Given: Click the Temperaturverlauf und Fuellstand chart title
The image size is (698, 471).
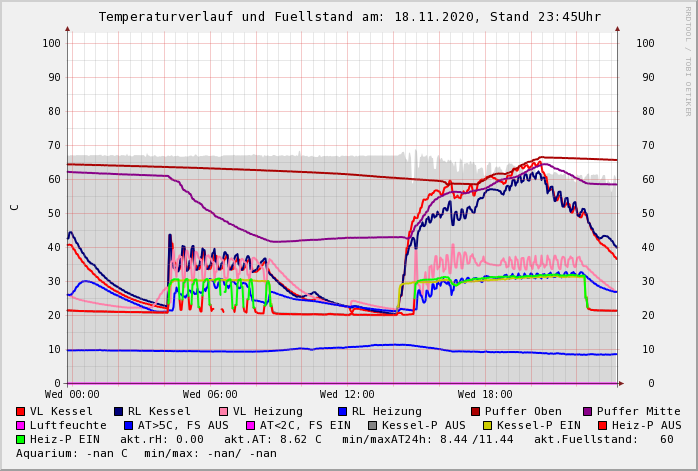Looking at the screenshot, I should [x=349, y=17].
